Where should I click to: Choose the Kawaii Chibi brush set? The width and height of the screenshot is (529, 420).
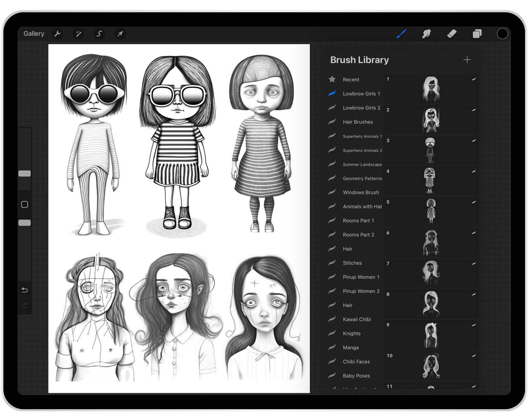[357, 319]
